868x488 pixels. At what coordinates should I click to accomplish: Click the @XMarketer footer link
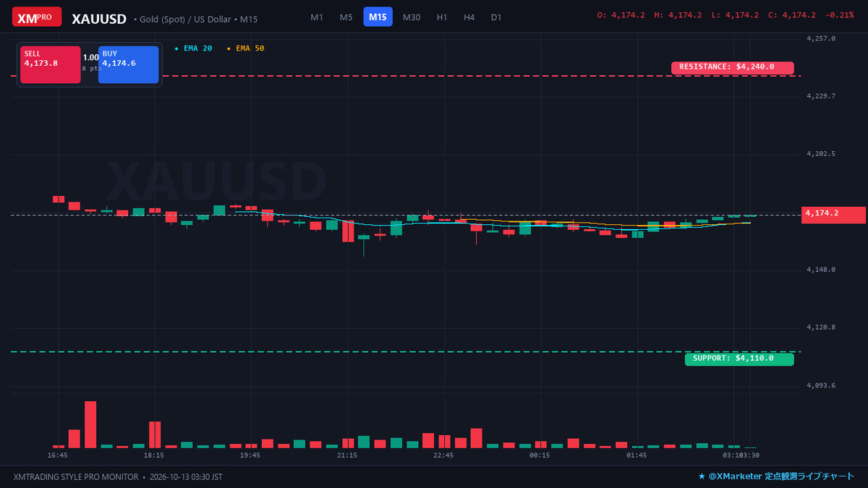pos(775,476)
